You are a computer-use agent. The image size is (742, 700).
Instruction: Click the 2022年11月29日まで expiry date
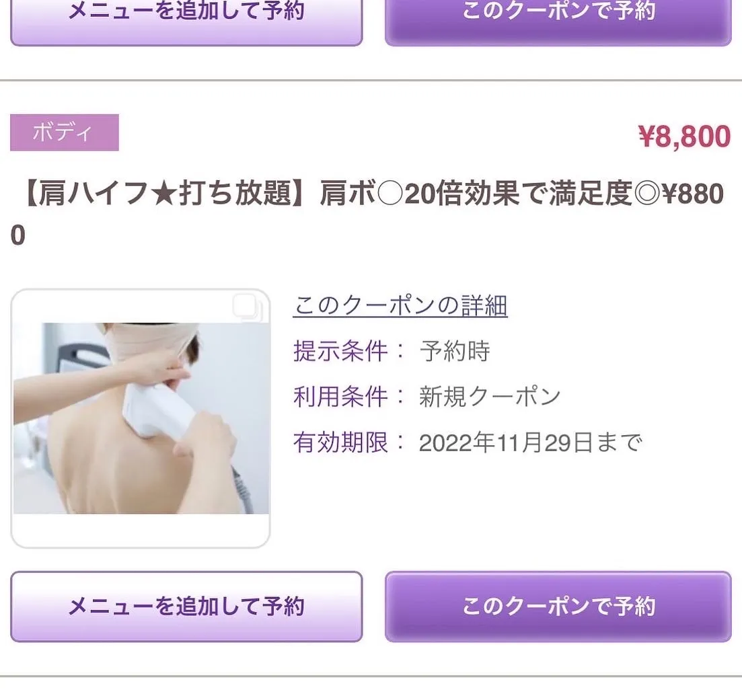pyautogui.click(x=531, y=442)
